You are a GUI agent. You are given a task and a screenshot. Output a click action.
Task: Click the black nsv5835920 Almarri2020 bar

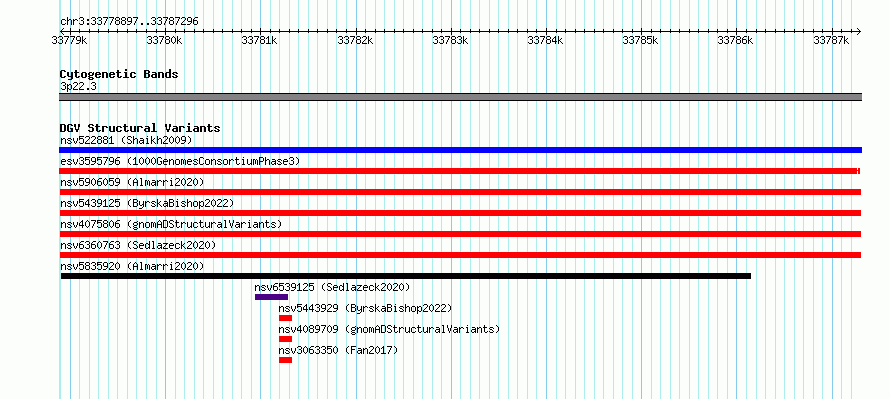point(406,276)
